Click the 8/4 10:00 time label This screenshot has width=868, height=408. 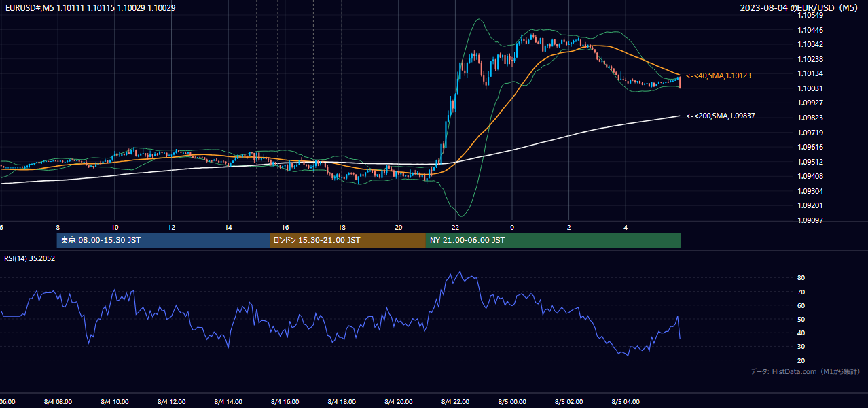click(114, 401)
